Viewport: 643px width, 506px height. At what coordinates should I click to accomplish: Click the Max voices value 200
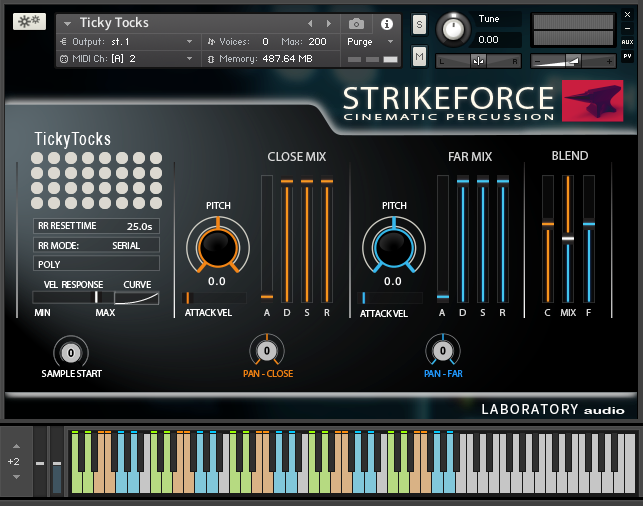click(x=317, y=41)
